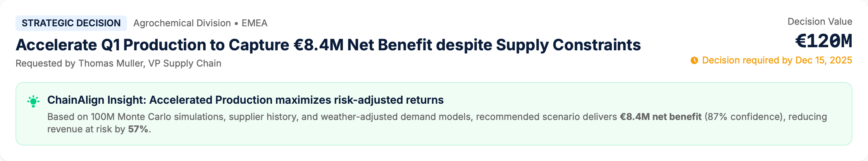Click the "100M Monte Carlo simulations" phrase
Screen dimensions: 868x161
point(157,117)
